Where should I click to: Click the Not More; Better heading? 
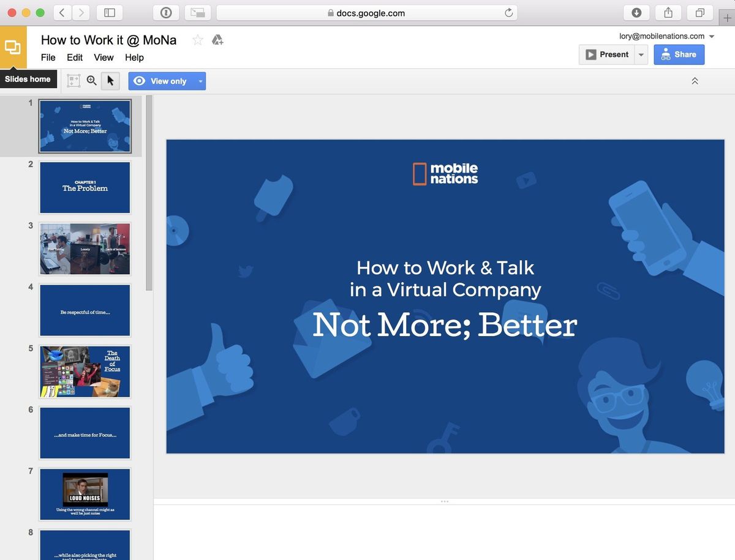pos(445,324)
